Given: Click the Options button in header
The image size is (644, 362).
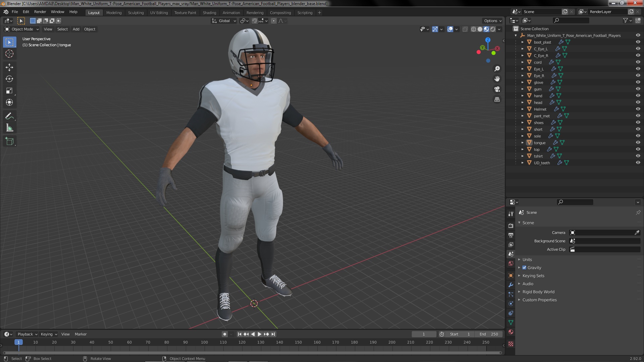Looking at the screenshot, I should [x=492, y=21].
